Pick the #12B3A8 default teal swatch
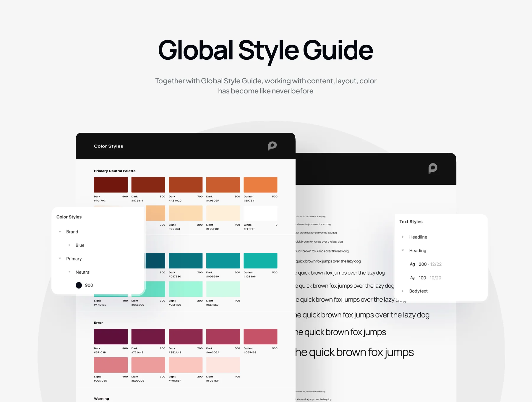 point(260,261)
